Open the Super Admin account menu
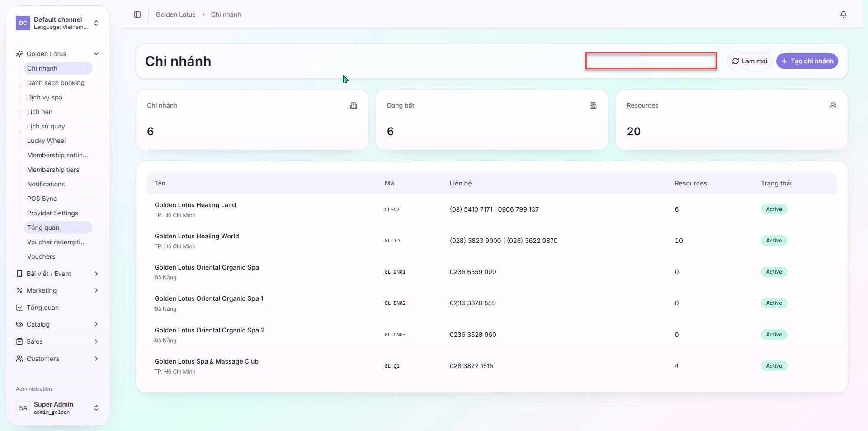Viewport: 868px width, 431px height. [x=58, y=408]
